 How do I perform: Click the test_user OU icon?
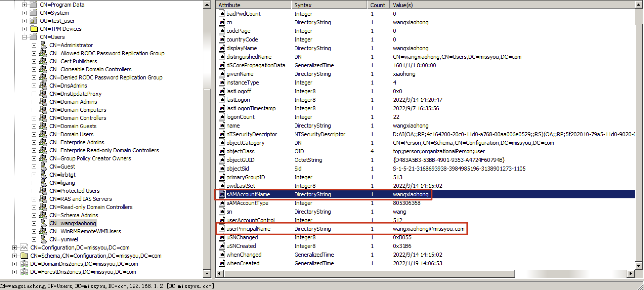(x=34, y=21)
